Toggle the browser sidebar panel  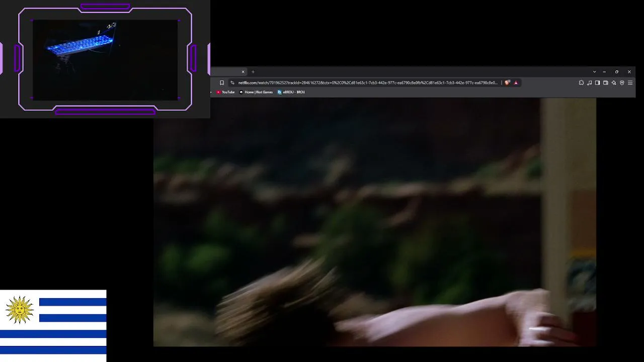click(597, 83)
